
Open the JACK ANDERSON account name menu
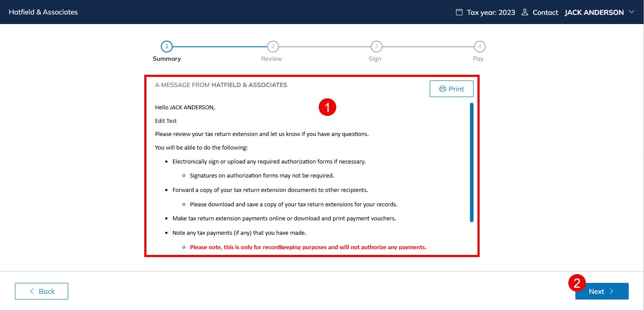coord(594,12)
